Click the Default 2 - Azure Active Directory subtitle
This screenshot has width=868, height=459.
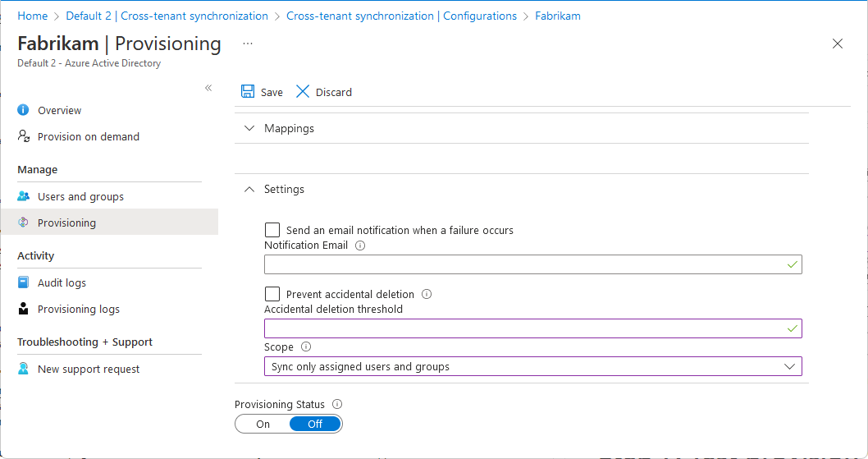tap(89, 63)
